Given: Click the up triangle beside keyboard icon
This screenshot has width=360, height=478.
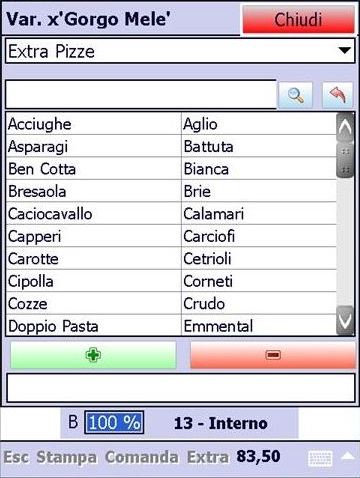Looking at the screenshot, I should (x=348, y=456).
